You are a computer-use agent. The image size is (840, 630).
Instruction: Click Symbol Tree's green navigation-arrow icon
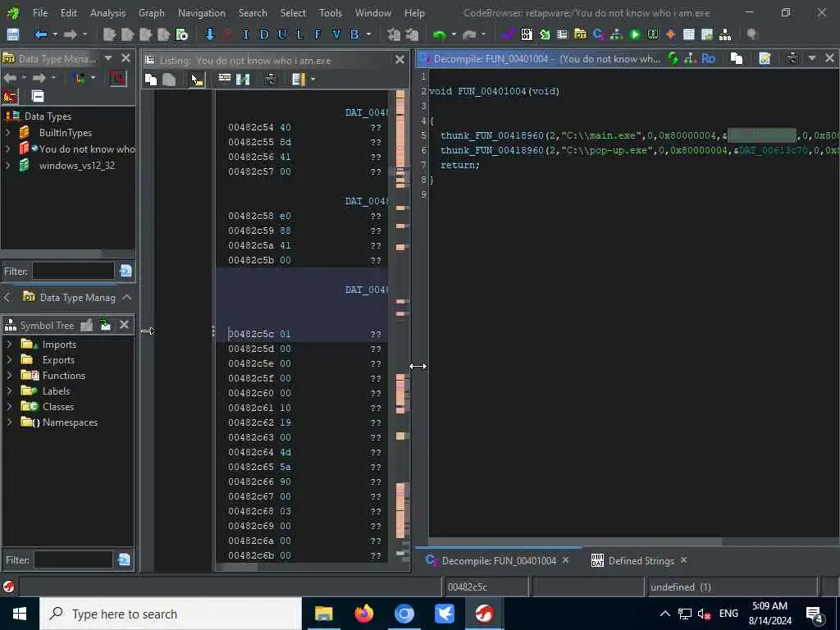pyautogui.click(x=106, y=325)
